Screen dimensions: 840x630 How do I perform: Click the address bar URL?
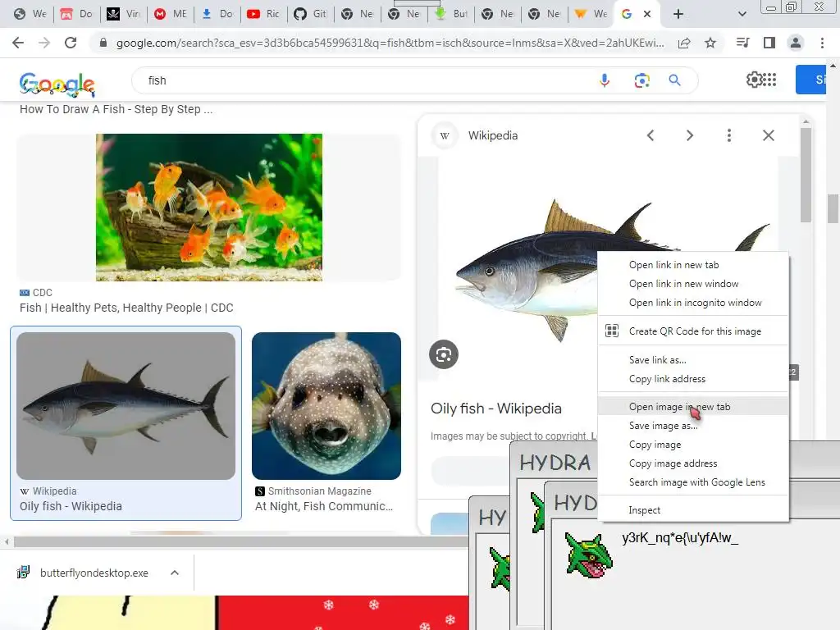point(390,43)
